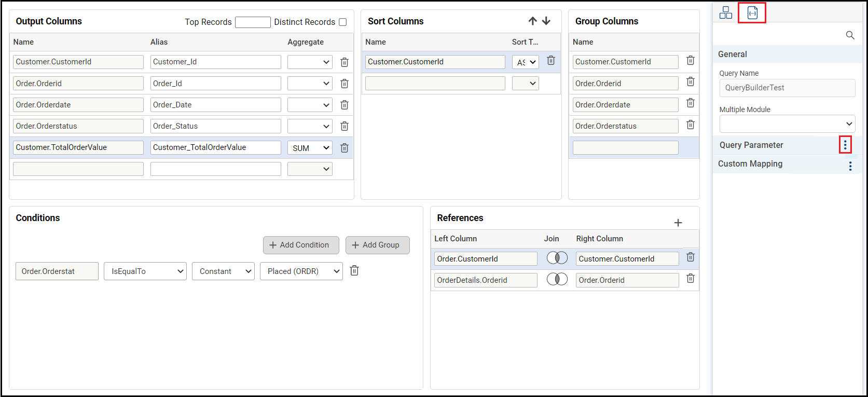
Task: Move sort column down with arrow
Action: (x=546, y=21)
